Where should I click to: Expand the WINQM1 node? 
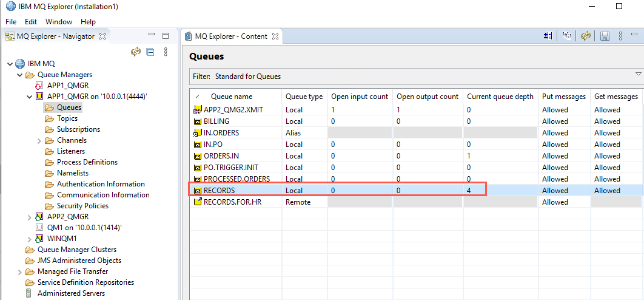click(29, 239)
